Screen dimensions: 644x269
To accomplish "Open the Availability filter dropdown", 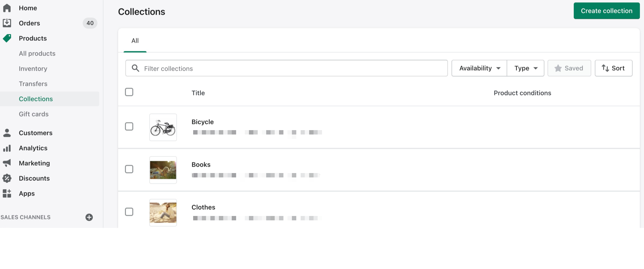I will point(478,68).
